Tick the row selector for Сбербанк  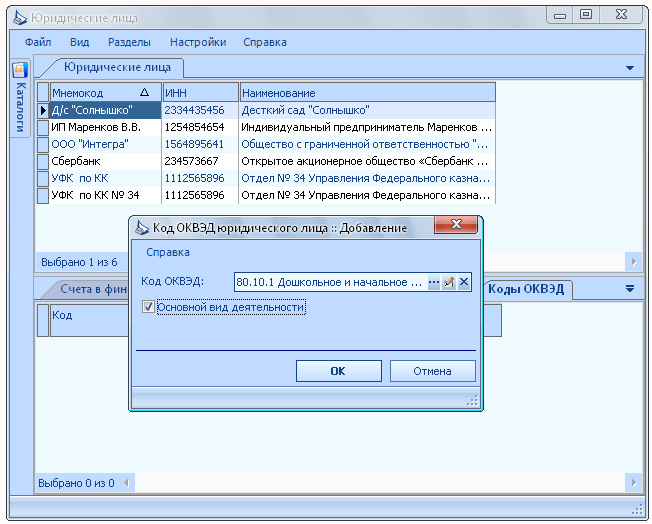pos(43,161)
